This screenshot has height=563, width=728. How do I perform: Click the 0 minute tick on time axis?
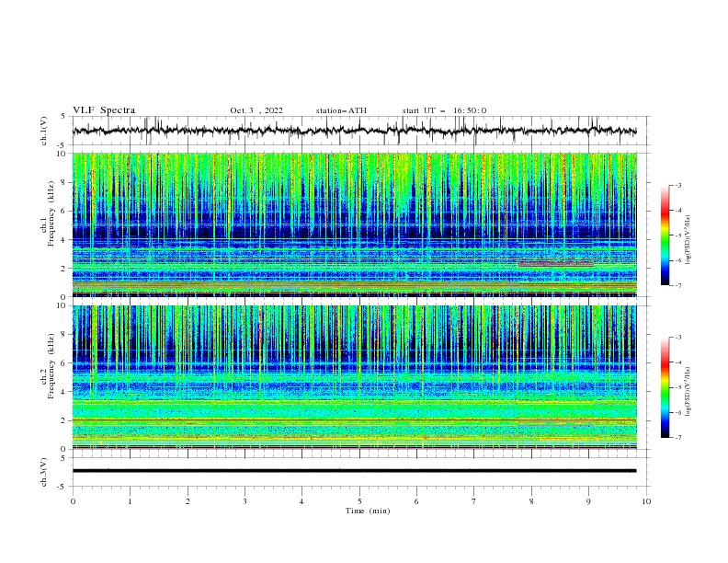(73, 501)
